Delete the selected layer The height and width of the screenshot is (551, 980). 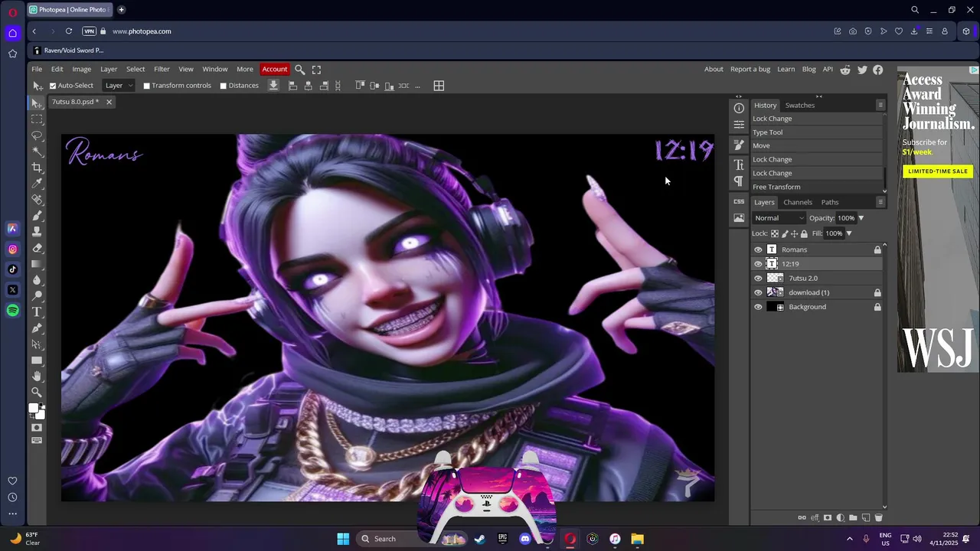879,518
